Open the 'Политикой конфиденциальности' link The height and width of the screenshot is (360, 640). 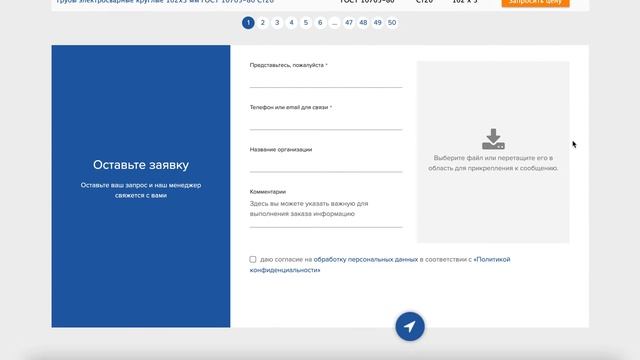coord(380,264)
